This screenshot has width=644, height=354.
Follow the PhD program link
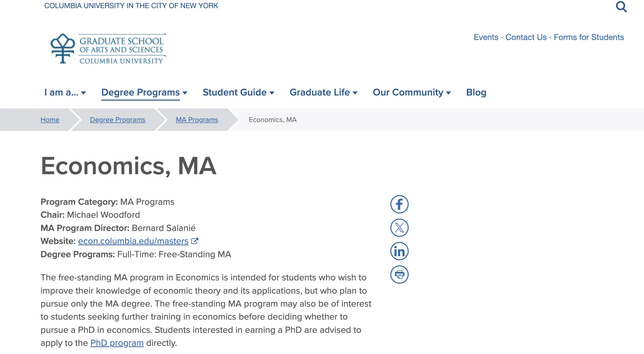coord(117,343)
